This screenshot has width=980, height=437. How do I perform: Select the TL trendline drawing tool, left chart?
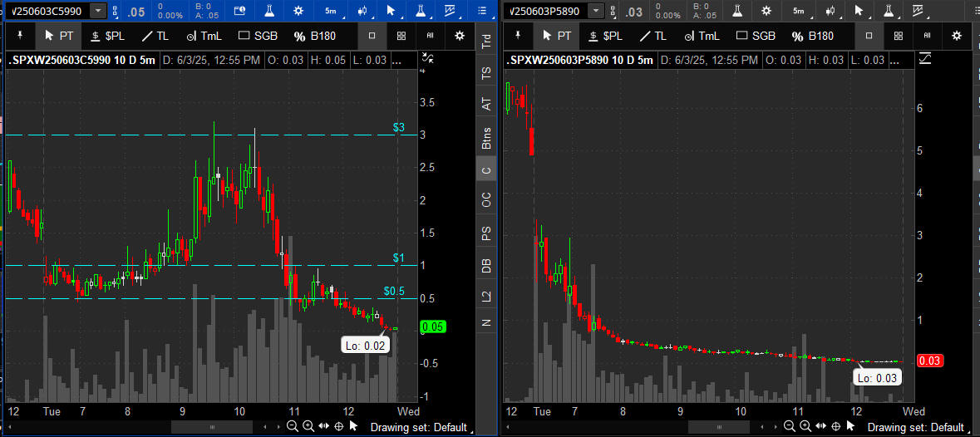155,37
